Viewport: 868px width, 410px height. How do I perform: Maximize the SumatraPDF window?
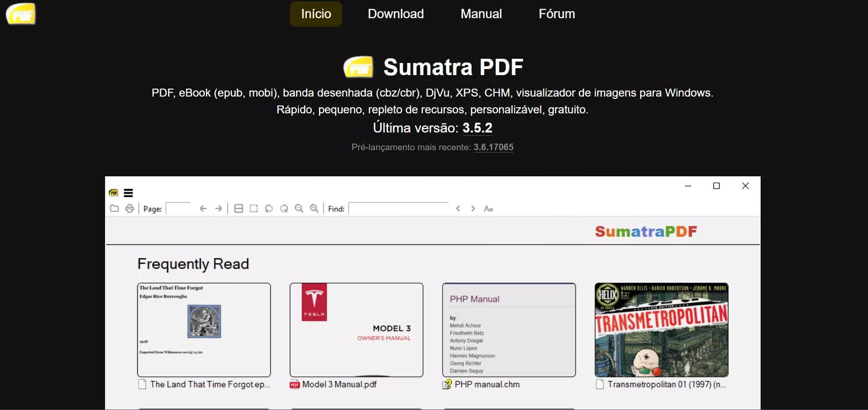pyautogui.click(x=716, y=186)
